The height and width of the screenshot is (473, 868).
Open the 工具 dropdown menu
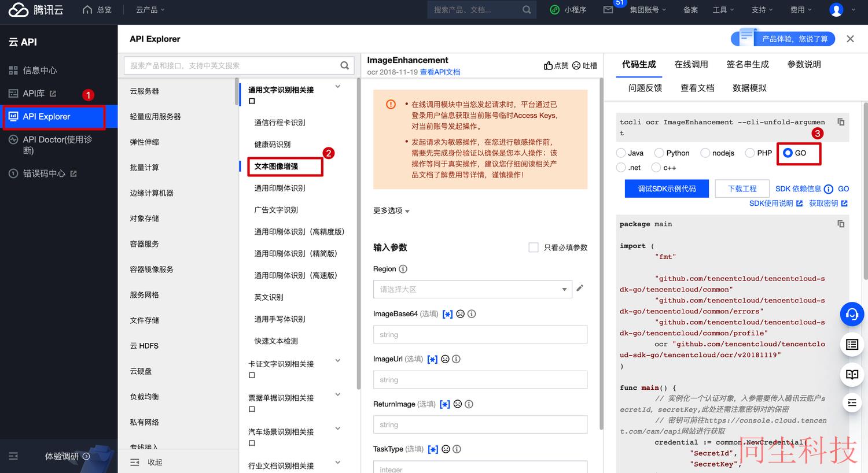click(723, 10)
